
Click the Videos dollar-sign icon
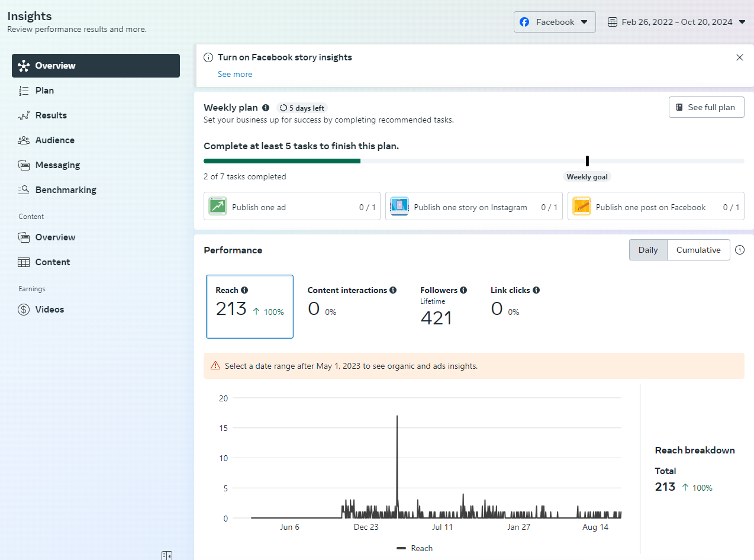click(24, 310)
